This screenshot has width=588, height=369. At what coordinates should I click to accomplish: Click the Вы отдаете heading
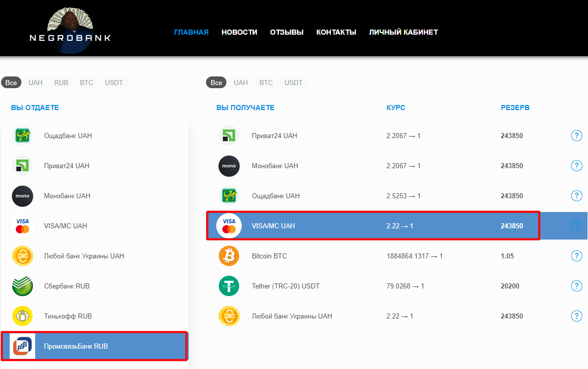coord(35,108)
